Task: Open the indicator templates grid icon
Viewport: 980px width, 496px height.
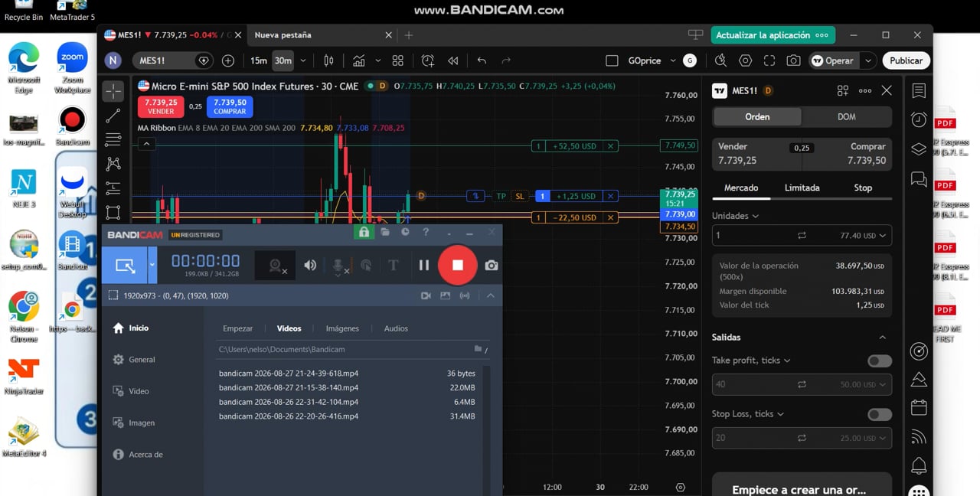Action: coord(397,60)
